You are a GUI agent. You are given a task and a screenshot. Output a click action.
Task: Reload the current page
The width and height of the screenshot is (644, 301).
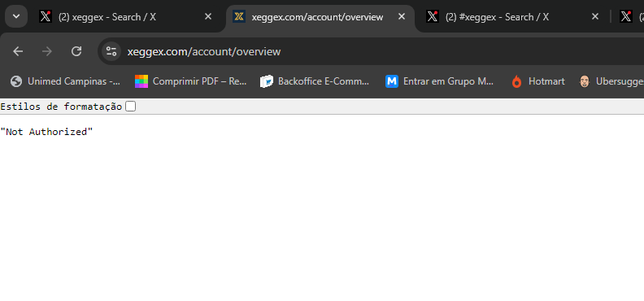(76, 51)
